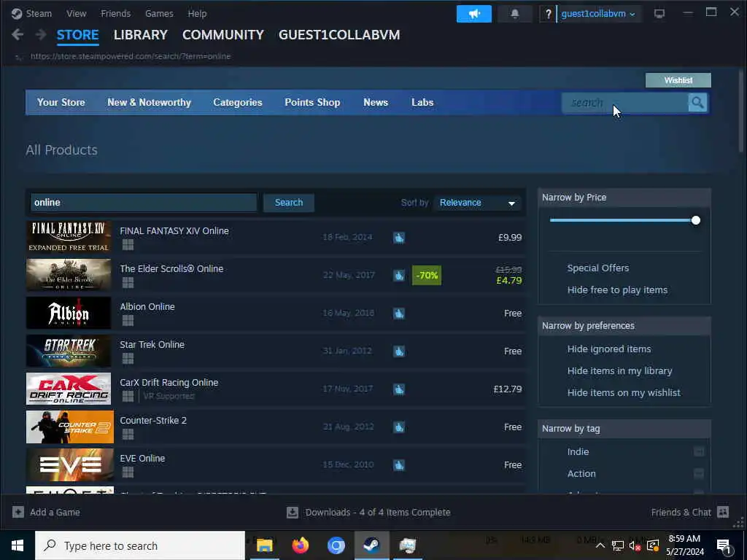The image size is (747, 560).
Task: Open the View menu
Action: click(x=76, y=13)
